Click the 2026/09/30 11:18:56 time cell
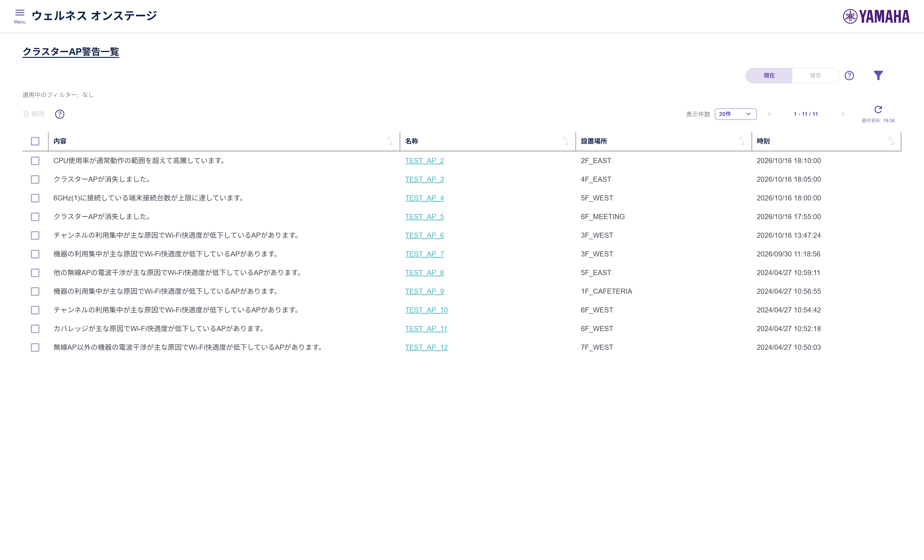924x560 pixels. coord(788,254)
